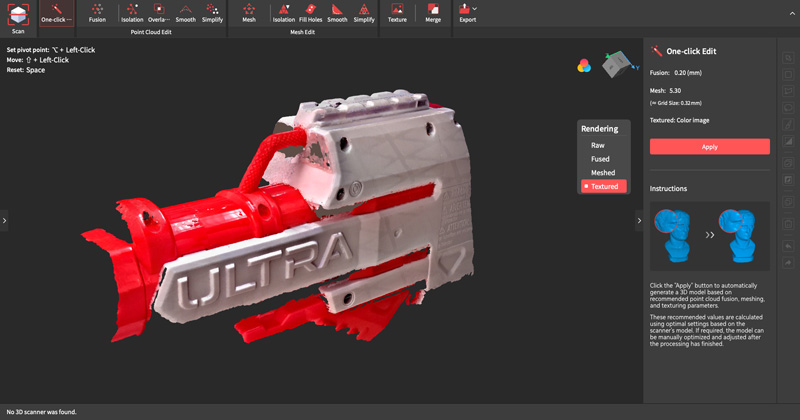800x420 pixels.
Task: Click the undo arrow in sidebar
Action: 788,246
